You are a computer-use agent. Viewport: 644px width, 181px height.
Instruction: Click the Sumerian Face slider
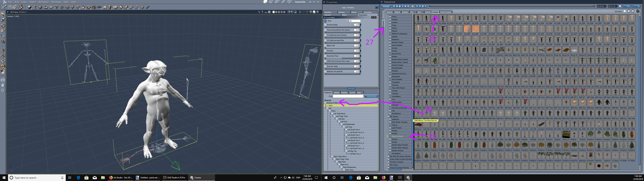[342, 58]
